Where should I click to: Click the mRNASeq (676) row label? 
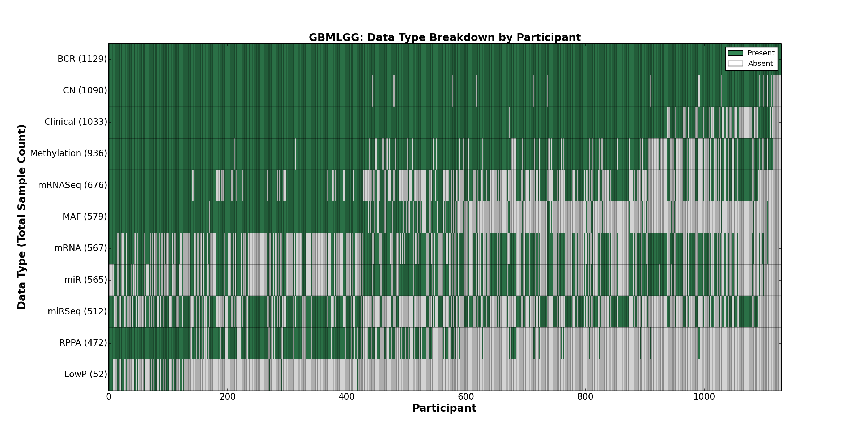pos(72,185)
